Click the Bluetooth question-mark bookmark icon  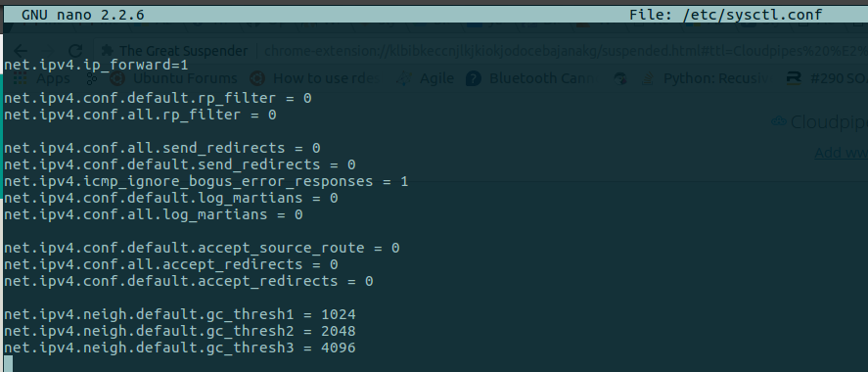[x=474, y=78]
